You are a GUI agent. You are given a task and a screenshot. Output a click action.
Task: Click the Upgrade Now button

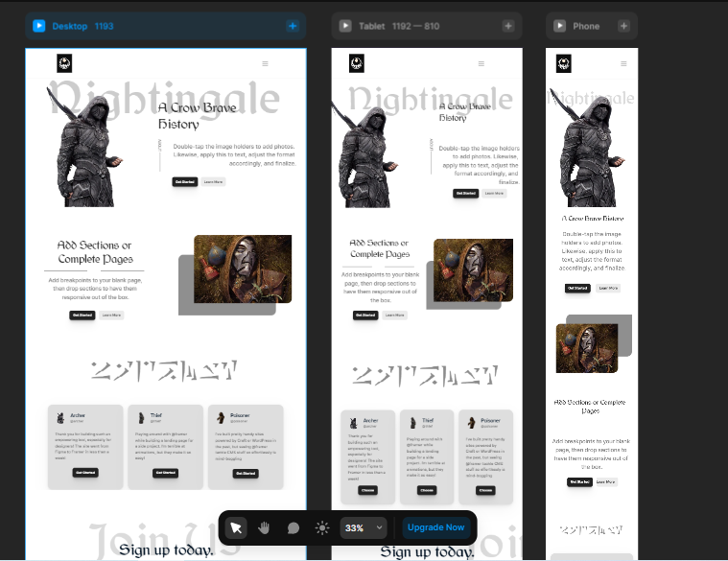point(435,527)
